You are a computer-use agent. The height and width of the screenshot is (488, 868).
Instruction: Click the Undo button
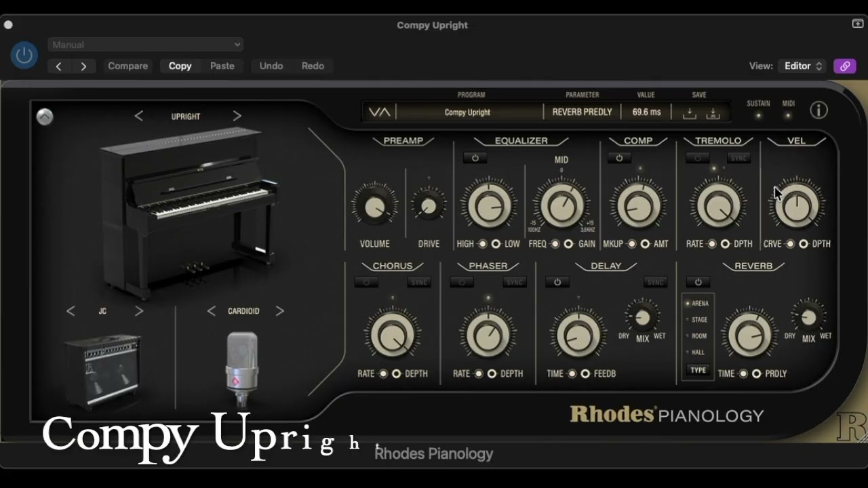(271, 66)
